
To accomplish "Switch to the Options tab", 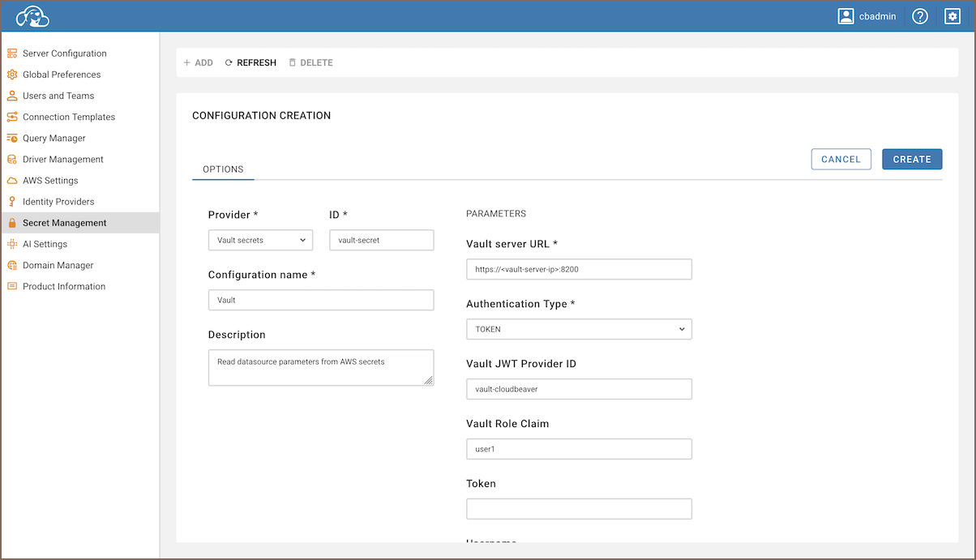I will pyautogui.click(x=223, y=169).
